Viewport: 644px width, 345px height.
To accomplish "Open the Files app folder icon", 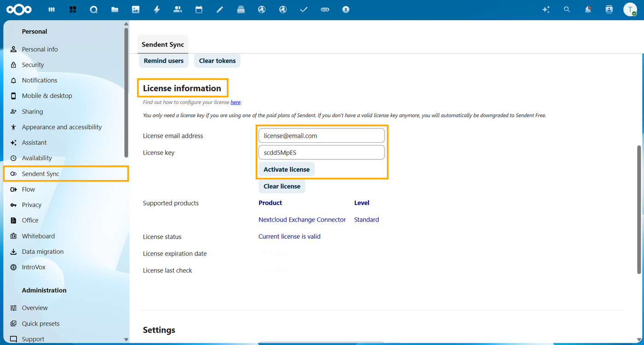I will click(115, 10).
